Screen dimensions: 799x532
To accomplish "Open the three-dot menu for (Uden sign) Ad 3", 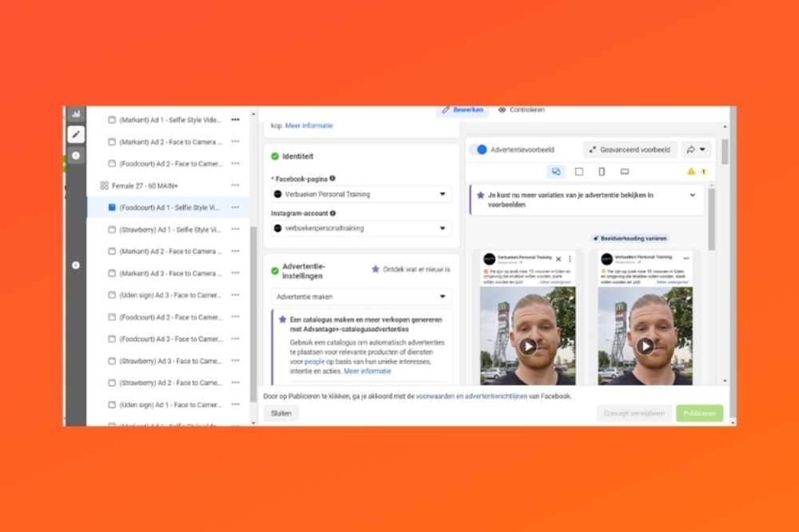I will tap(235, 295).
